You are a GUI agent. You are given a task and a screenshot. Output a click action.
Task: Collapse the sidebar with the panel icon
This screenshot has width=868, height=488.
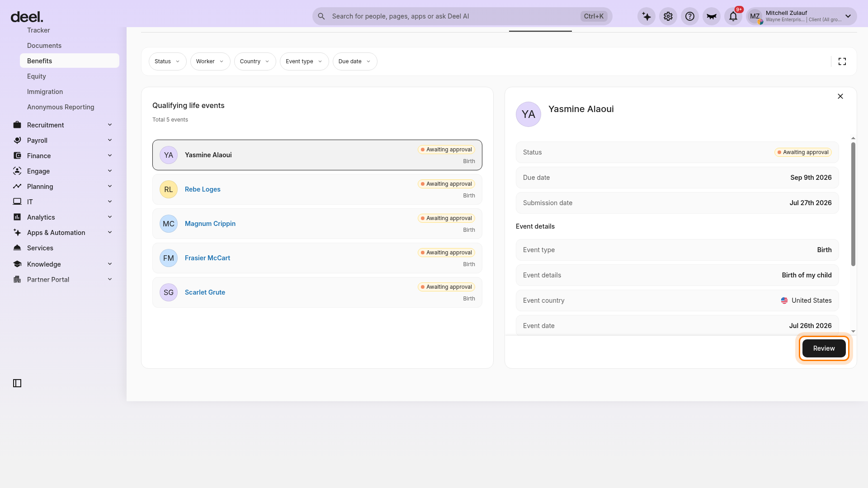(17, 383)
